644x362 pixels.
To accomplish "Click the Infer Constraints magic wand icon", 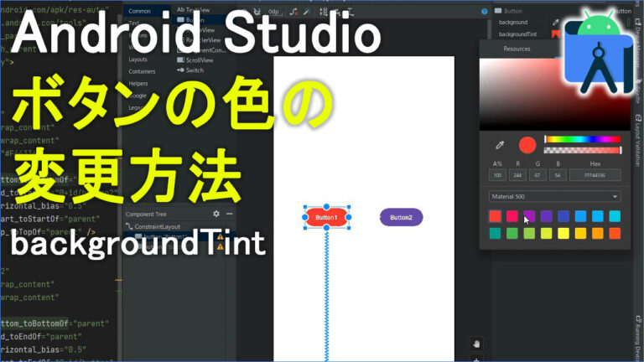I will click(x=307, y=12).
